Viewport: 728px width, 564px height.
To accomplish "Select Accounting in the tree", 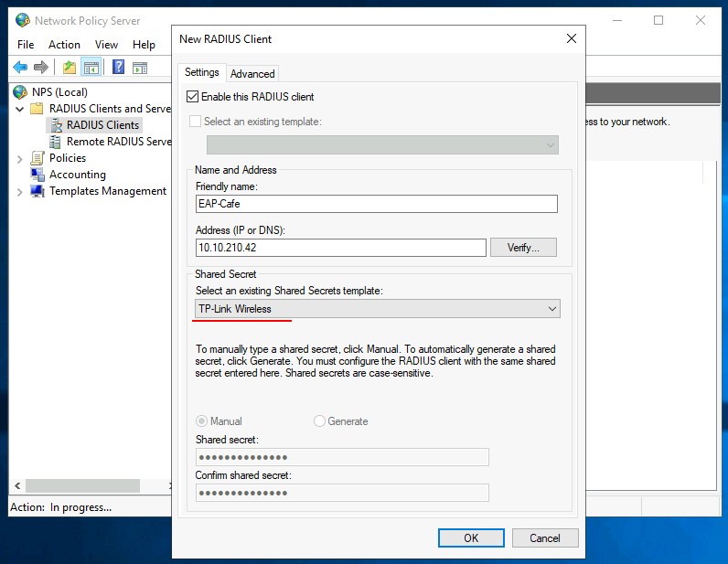I will (x=78, y=175).
